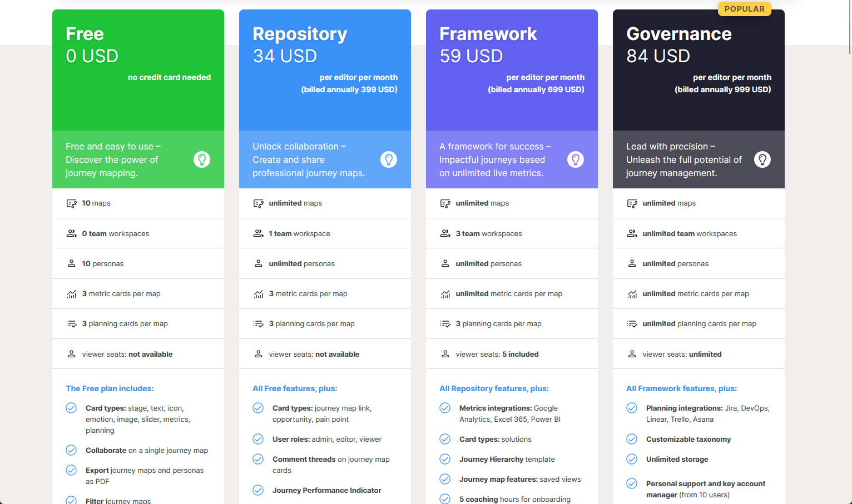Click the checkmark beside 'Metrics integrations'
The width and height of the screenshot is (852, 504).
point(445,408)
